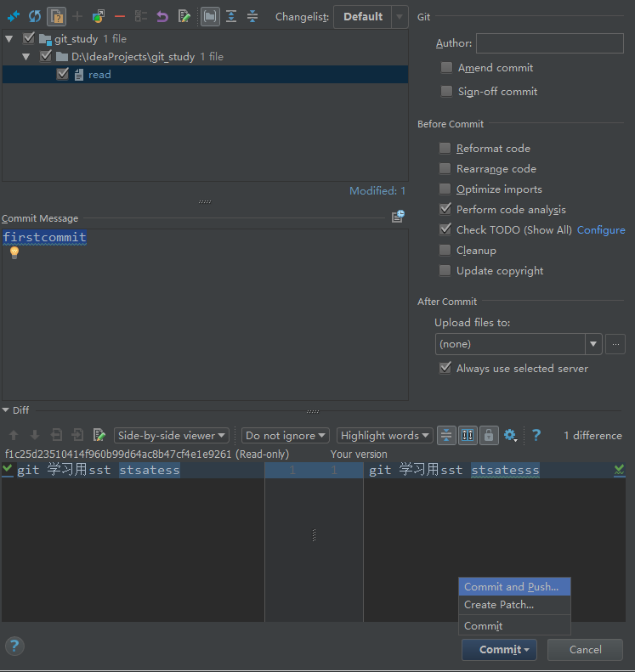Click the Author input field
Image resolution: width=635 pixels, height=672 pixels.
coord(549,43)
